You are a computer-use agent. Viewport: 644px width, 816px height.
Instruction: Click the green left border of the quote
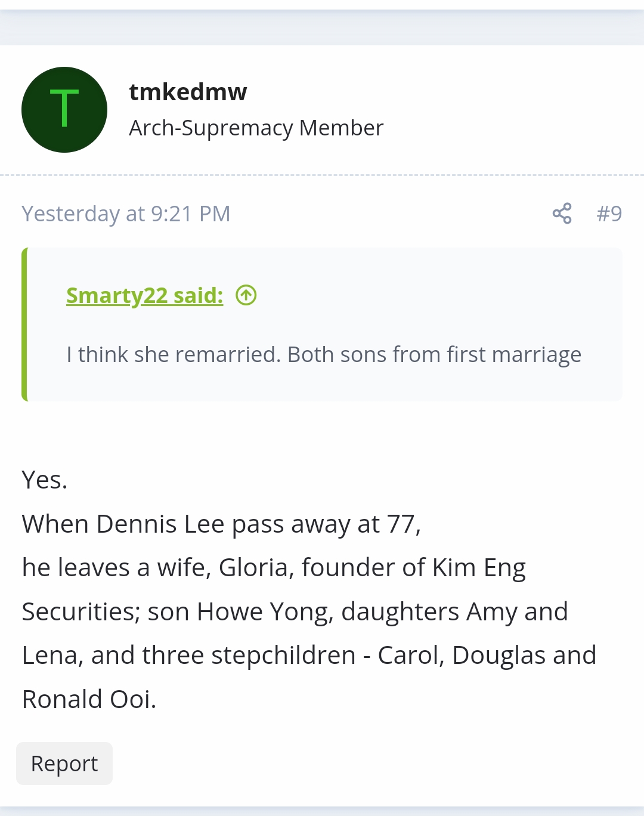pos(24,324)
